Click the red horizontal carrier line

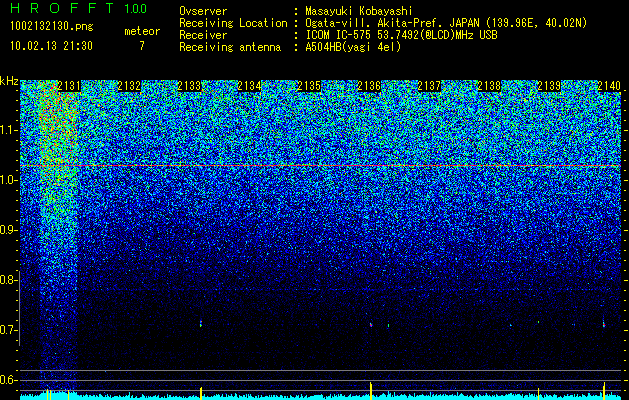(x=321, y=165)
